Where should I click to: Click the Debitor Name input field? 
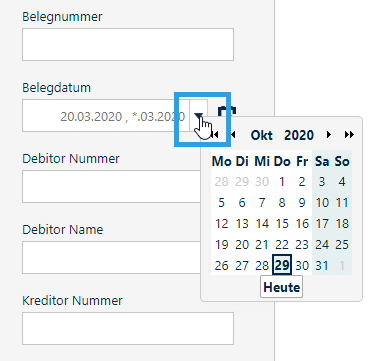[111, 257]
